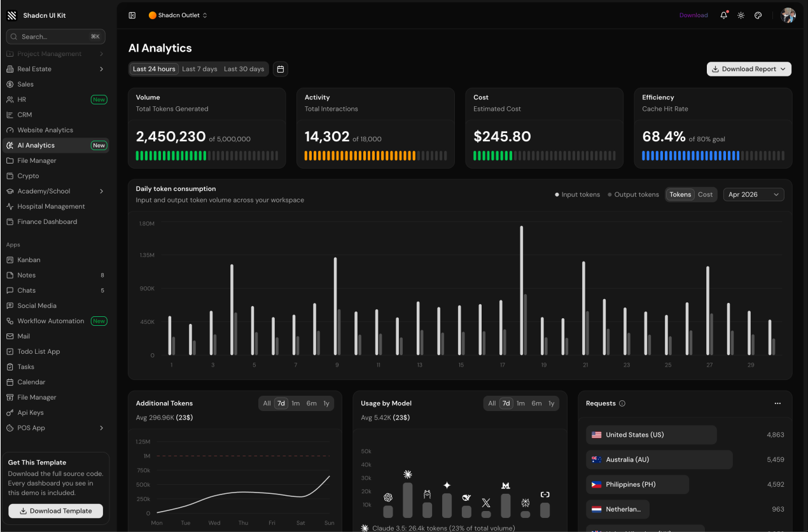Select the OpenAI model bar icon

click(388, 498)
